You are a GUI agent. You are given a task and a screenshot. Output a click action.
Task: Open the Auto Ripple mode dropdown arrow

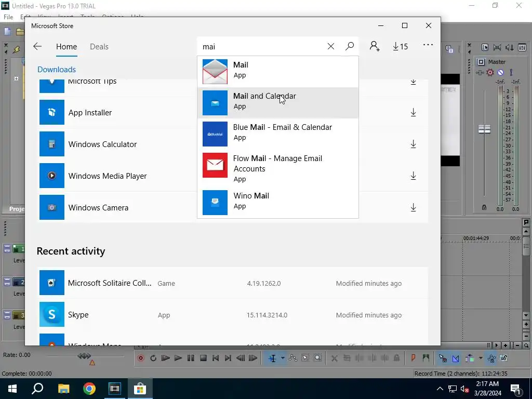click(481, 358)
